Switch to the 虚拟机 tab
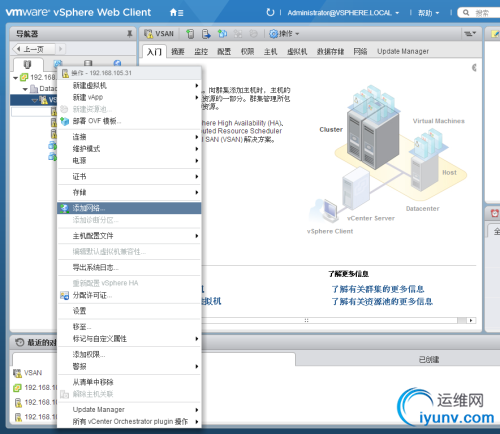Image resolution: width=500 pixels, height=434 pixels. (x=297, y=52)
